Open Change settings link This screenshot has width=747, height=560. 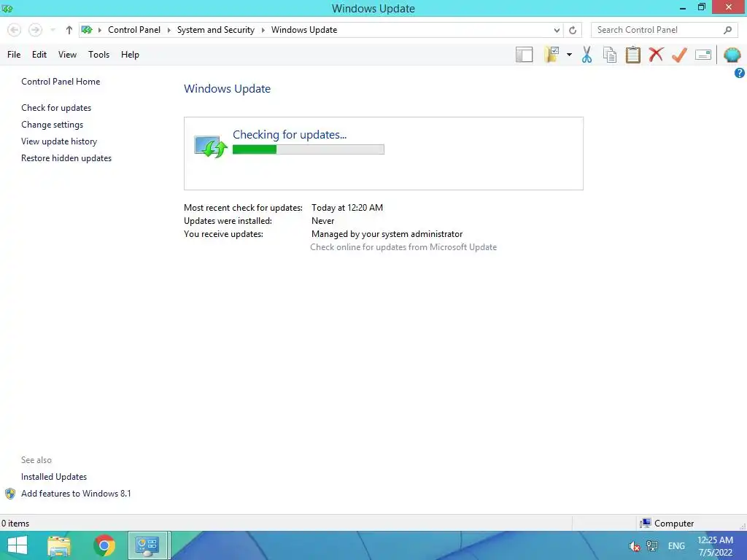(x=52, y=124)
